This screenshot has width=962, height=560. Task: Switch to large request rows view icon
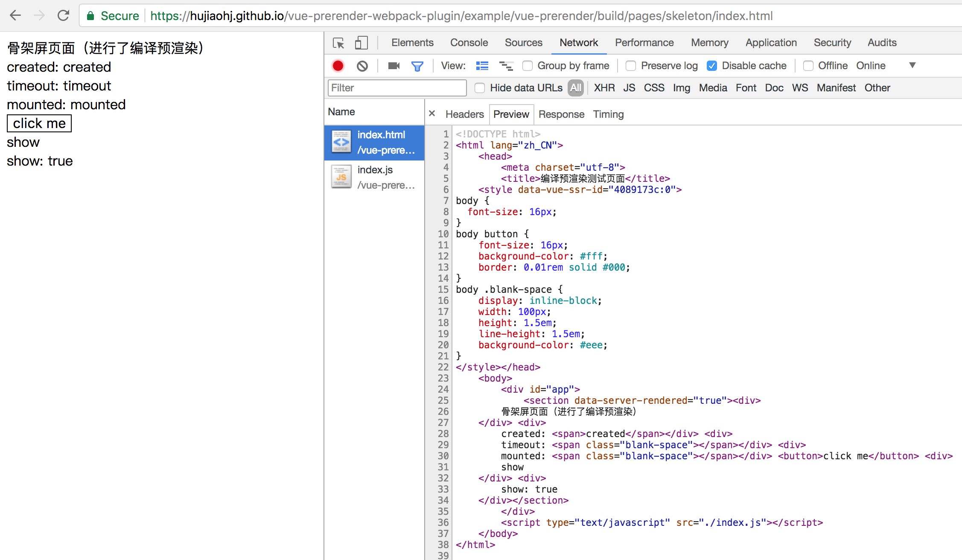(x=482, y=66)
